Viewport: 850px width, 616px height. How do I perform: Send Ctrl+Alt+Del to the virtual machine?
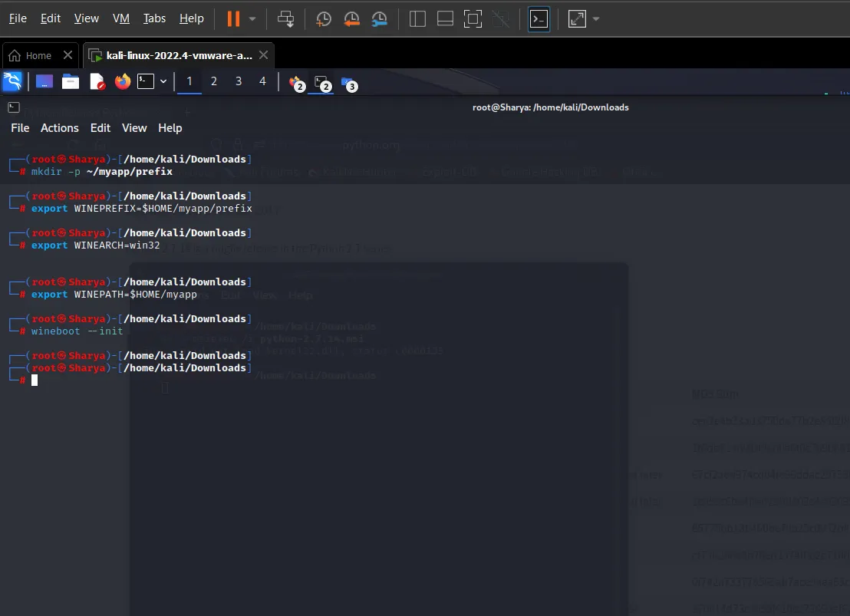(x=286, y=18)
